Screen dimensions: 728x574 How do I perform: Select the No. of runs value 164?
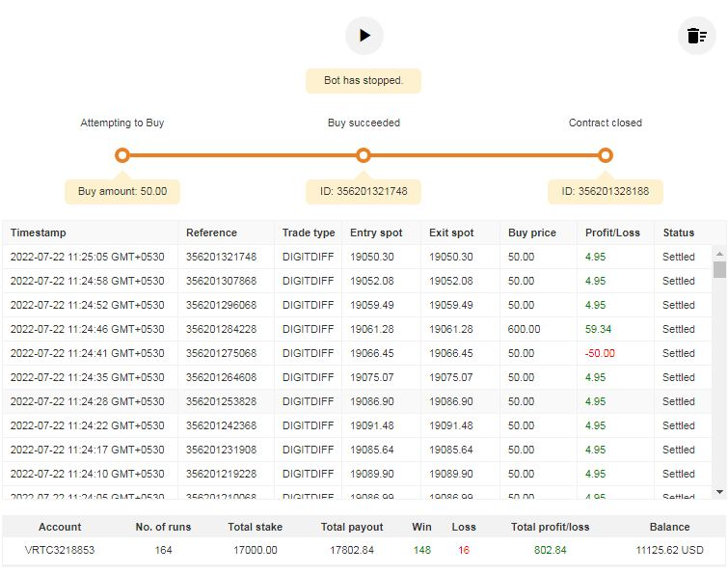tap(163, 550)
